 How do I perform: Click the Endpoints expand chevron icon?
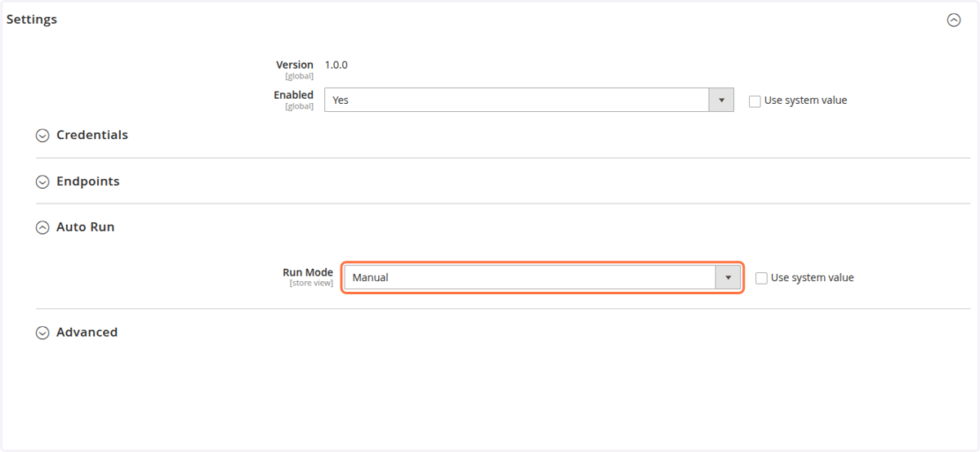tap(42, 182)
